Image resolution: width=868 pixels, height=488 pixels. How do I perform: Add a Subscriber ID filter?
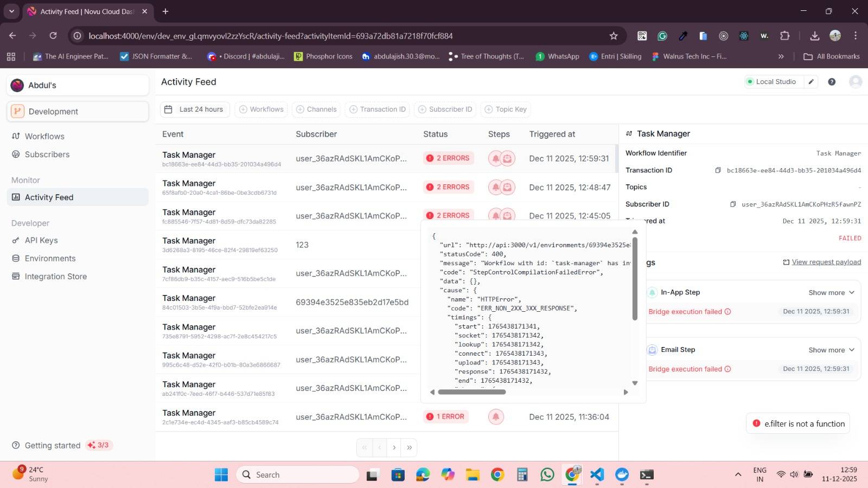coord(445,109)
